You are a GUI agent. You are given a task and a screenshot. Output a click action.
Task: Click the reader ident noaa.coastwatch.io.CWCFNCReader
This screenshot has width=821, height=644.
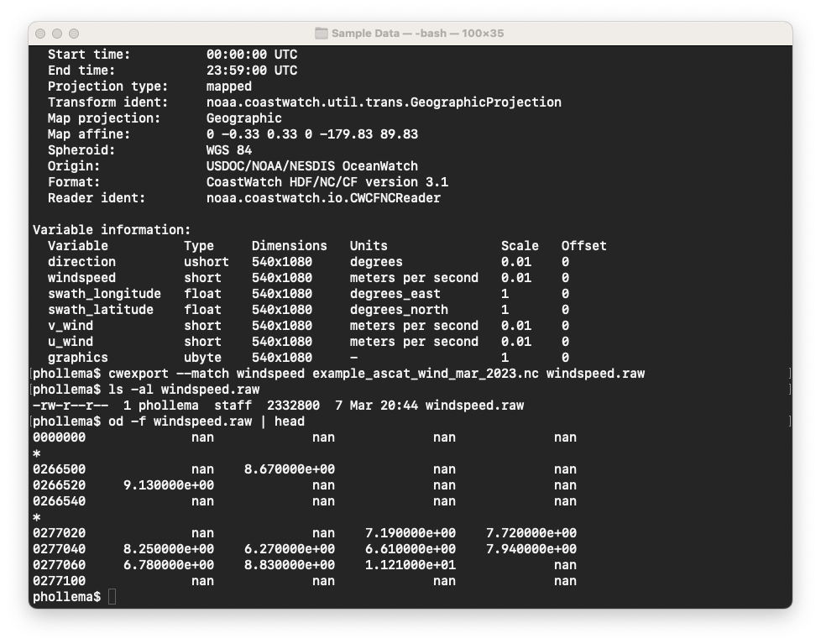click(323, 198)
